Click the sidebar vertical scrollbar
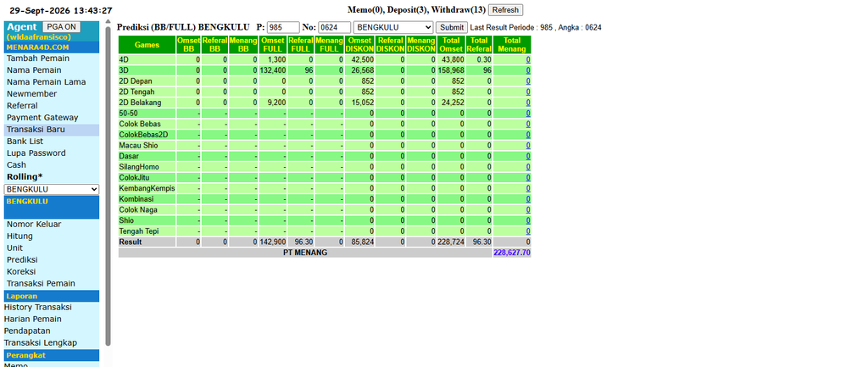 108,183
